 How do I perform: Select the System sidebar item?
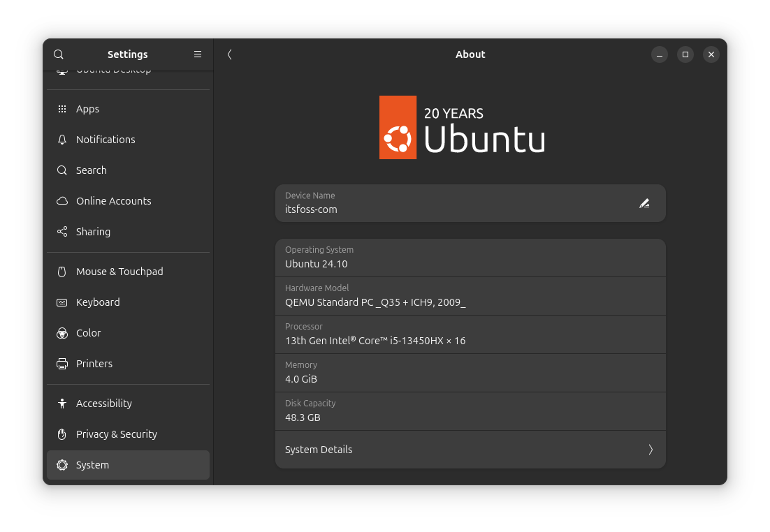(x=92, y=465)
